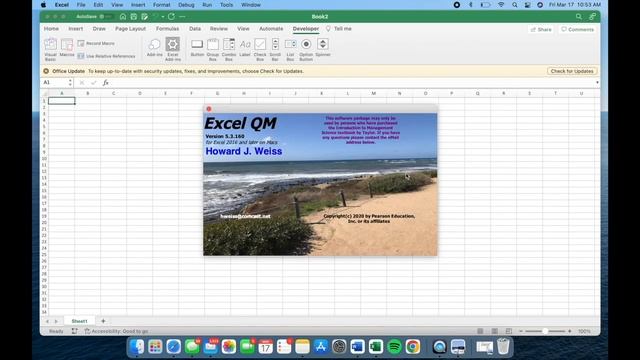Start Record Macro
Screen dimensions: 640x360
(x=96, y=43)
